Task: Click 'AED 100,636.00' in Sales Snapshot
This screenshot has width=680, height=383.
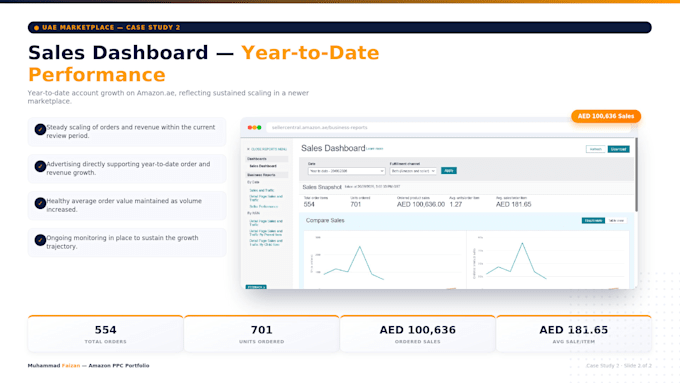Action: tap(421, 204)
